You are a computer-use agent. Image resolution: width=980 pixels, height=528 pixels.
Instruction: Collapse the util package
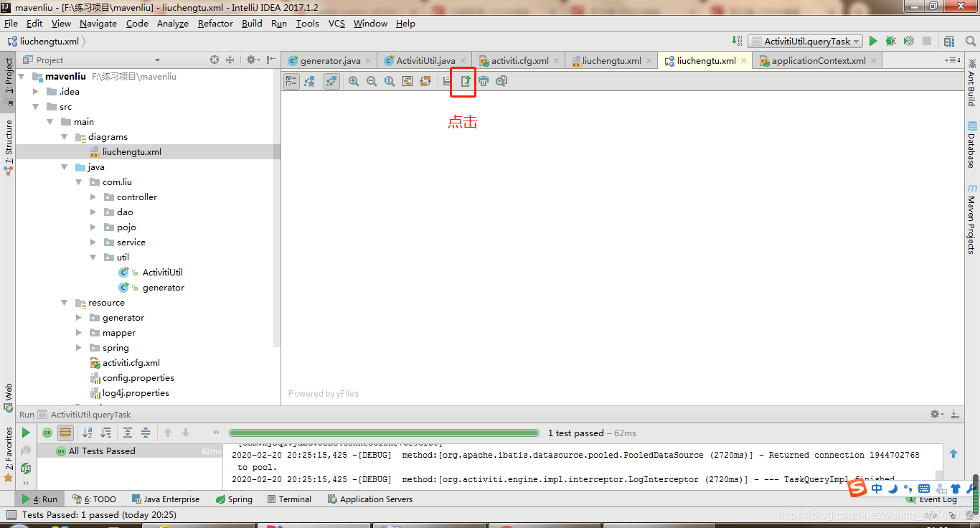93,257
